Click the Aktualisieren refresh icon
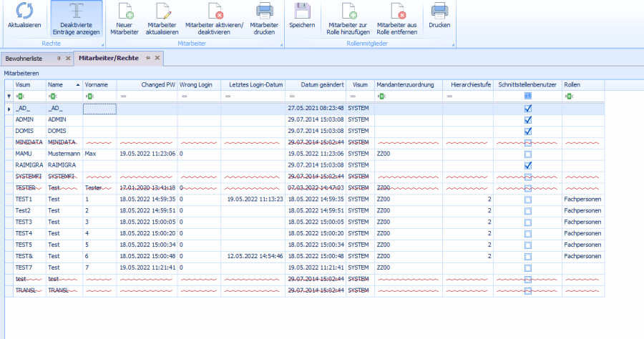Viewport: 644px width, 339px height. click(24, 11)
